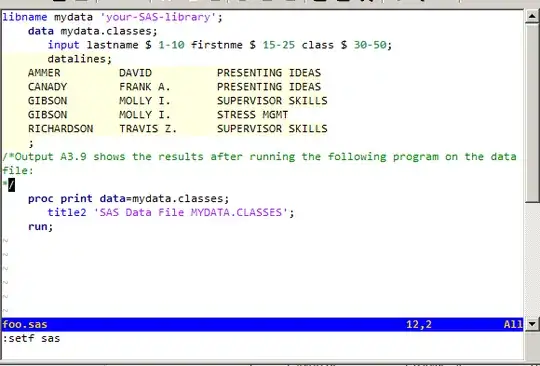540x366 pixels.
Task: Click the last name 'CANADY'
Action: click(x=48, y=87)
